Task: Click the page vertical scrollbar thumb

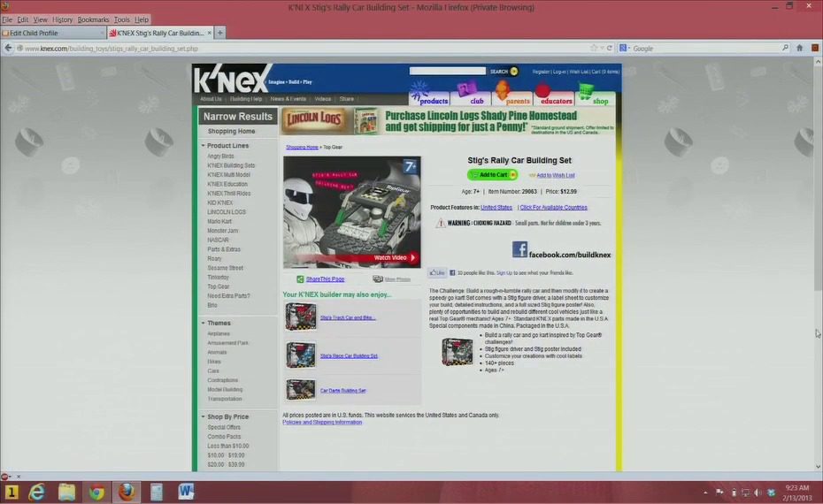Action: pyautogui.click(x=818, y=179)
